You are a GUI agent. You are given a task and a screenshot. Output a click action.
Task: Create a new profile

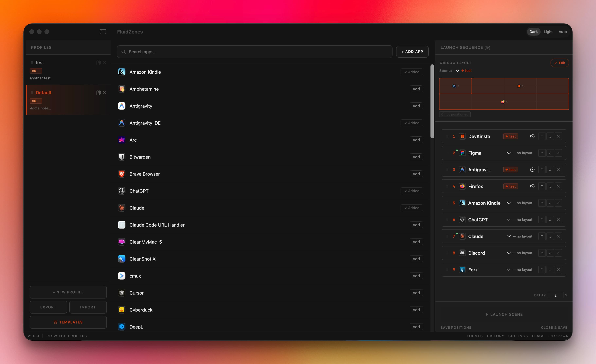tap(68, 292)
